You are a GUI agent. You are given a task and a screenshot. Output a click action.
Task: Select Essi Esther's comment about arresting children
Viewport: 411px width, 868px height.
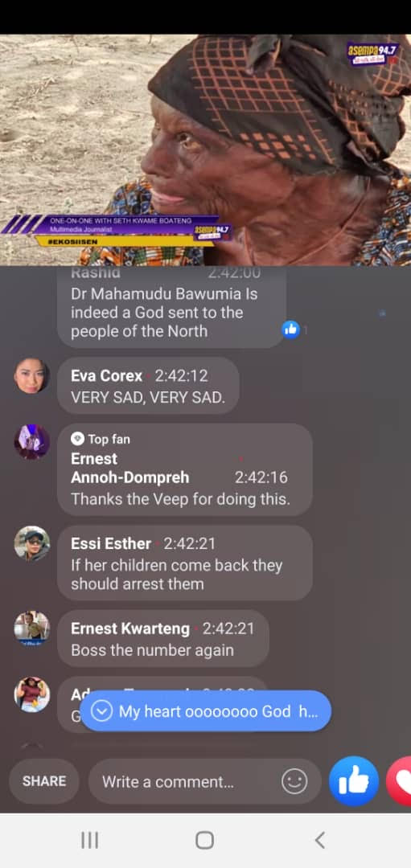tap(184, 563)
